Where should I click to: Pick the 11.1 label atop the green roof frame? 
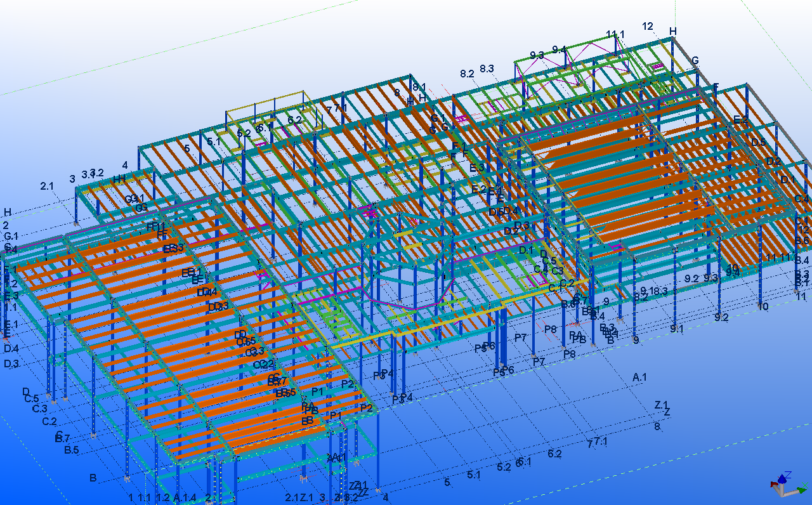click(x=615, y=34)
